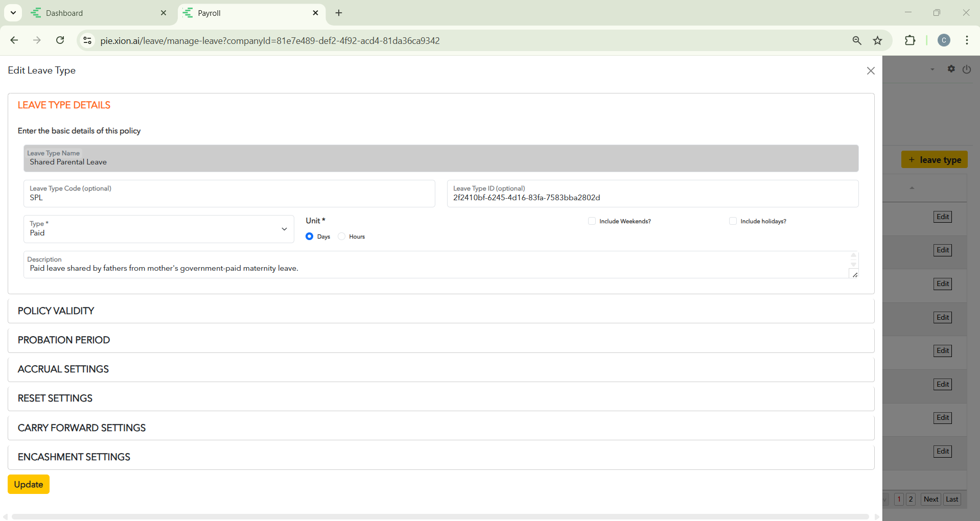Open the settings gear icon
This screenshot has height=521, width=980.
point(951,69)
